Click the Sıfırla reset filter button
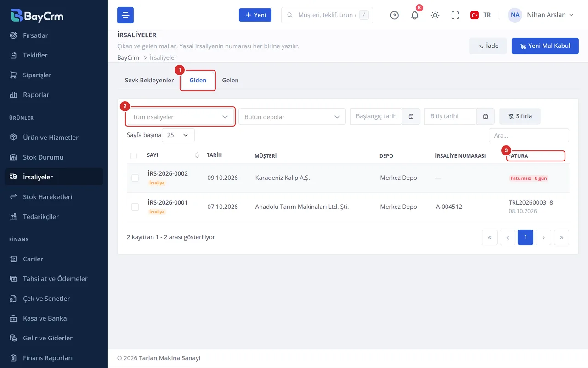 520,116
